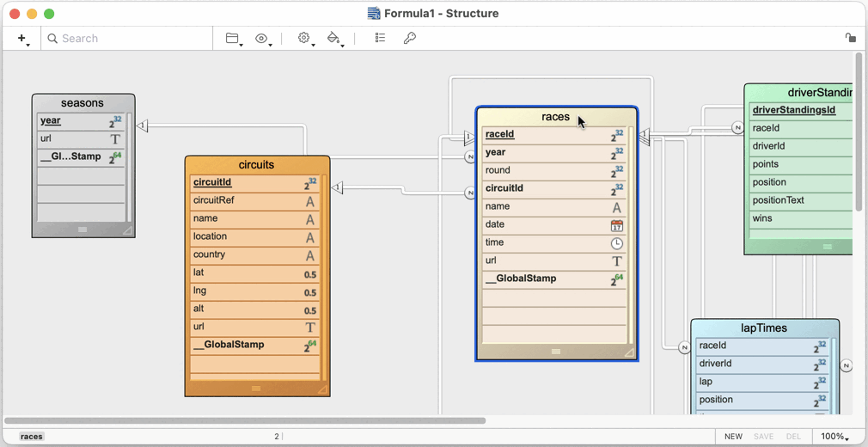The image size is (868, 447).
Task: Click the N relation marker at races year
Action: [x=470, y=157]
